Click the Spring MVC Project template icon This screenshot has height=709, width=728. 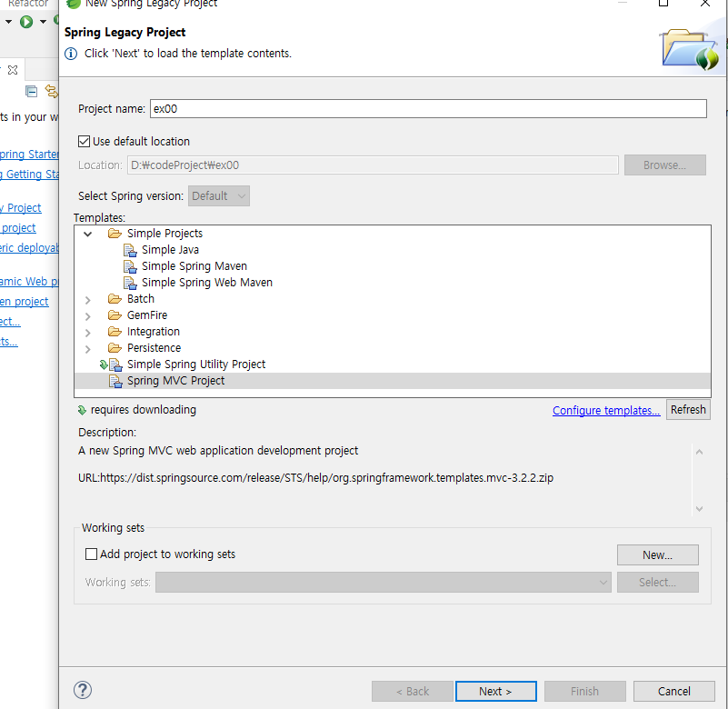(x=115, y=381)
